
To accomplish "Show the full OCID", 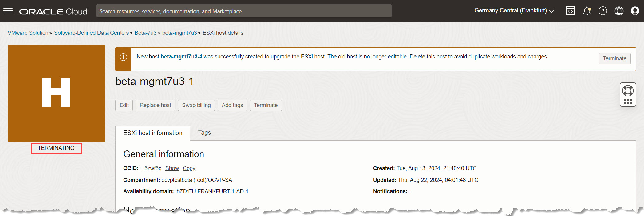I will click(x=172, y=168).
